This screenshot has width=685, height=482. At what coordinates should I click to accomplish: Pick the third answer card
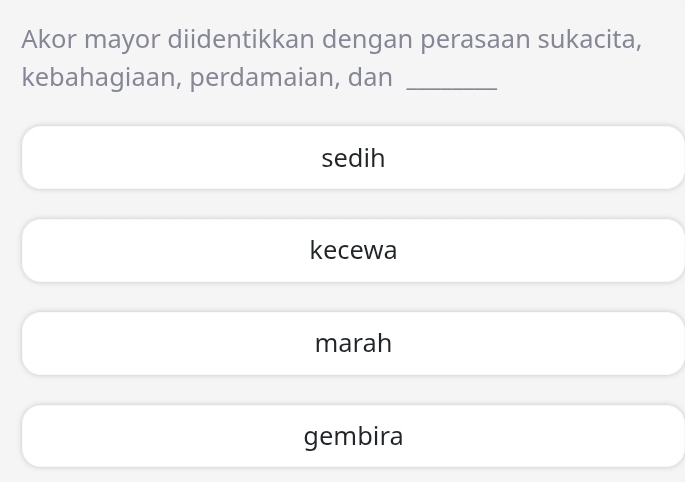353,344
